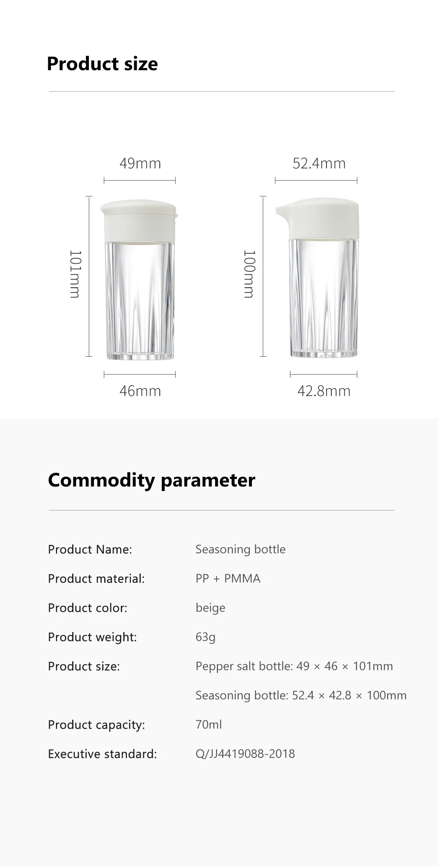
Task: Click the vertical 101mm height label
Action: 75,274
